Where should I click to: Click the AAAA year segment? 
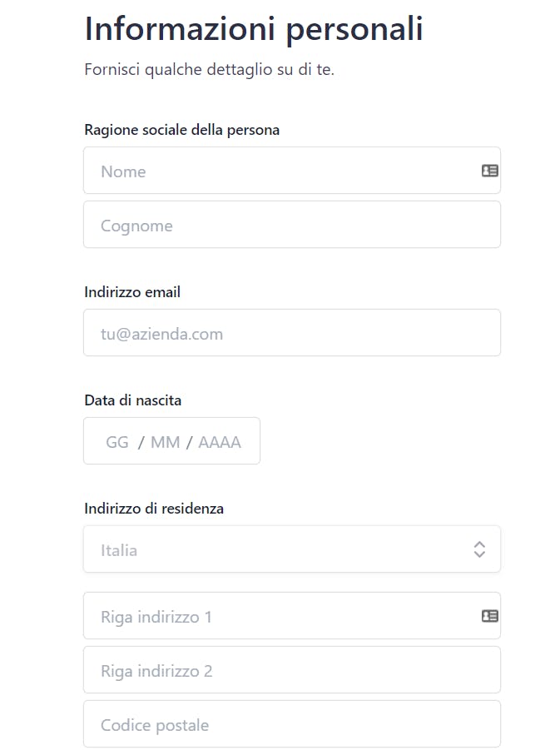click(220, 442)
